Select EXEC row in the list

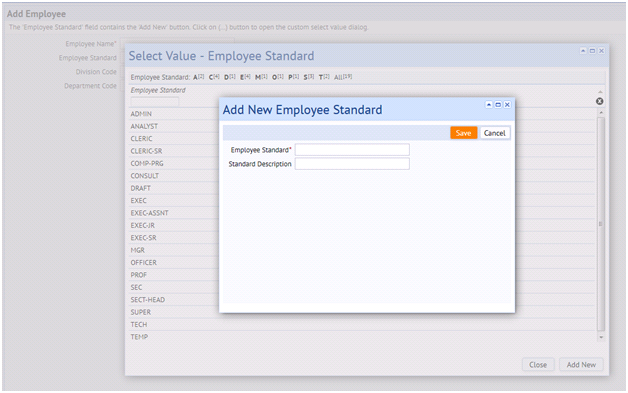tap(139, 201)
